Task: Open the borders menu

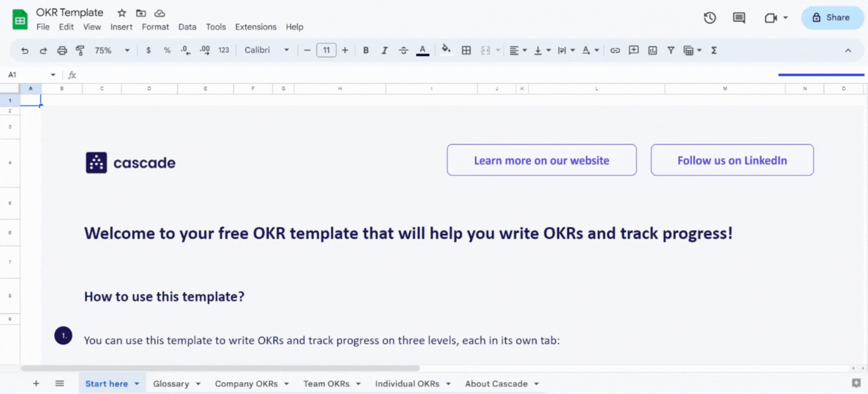Action: (466, 50)
